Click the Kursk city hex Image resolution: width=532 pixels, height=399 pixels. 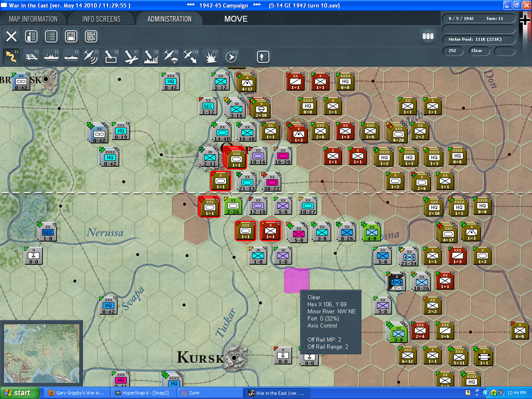(x=234, y=357)
